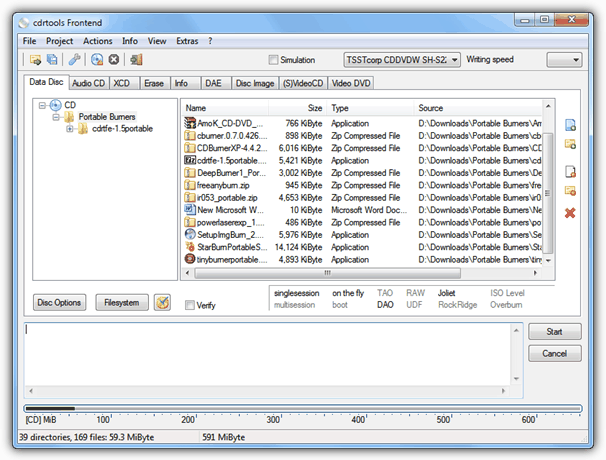Click the remove folder side icon
Screen dimensions: 606x460
pos(570,191)
